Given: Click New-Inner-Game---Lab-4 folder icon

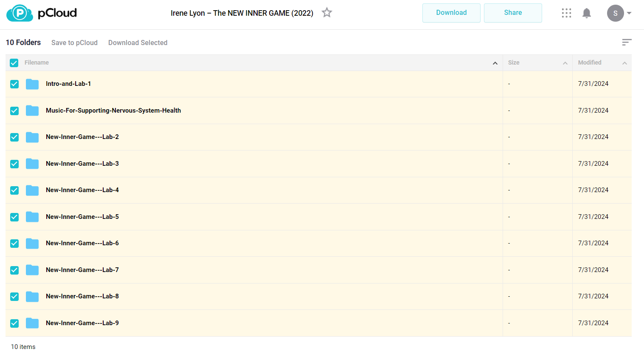Looking at the screenshot, I should tap(32, 190).
